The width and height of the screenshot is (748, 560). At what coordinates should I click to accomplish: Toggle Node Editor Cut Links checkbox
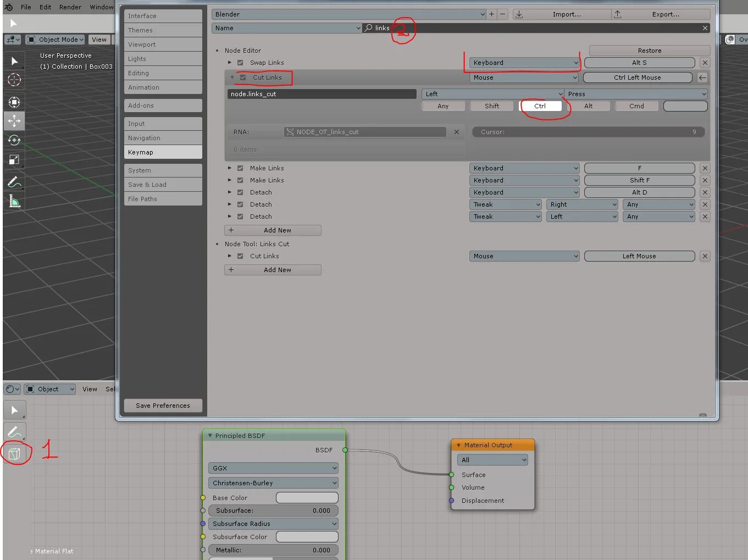(x=243, y=77)
